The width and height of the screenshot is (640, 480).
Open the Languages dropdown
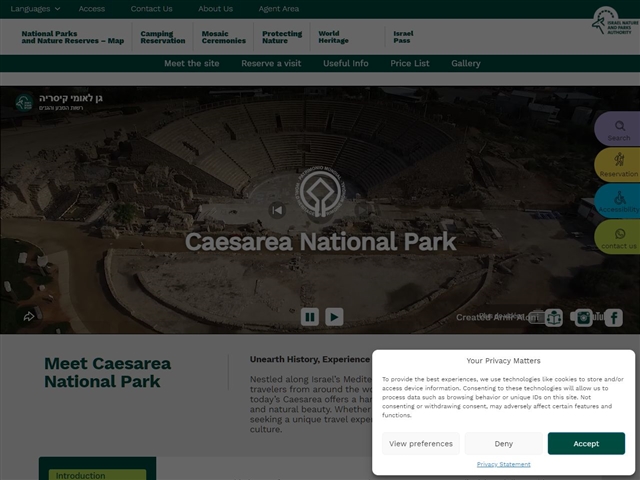tap(35, 9)
